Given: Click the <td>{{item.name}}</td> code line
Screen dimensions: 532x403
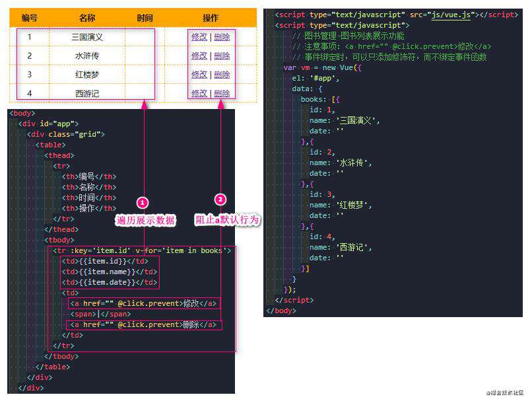Looking at the screenshot, I should pos(110,272).
